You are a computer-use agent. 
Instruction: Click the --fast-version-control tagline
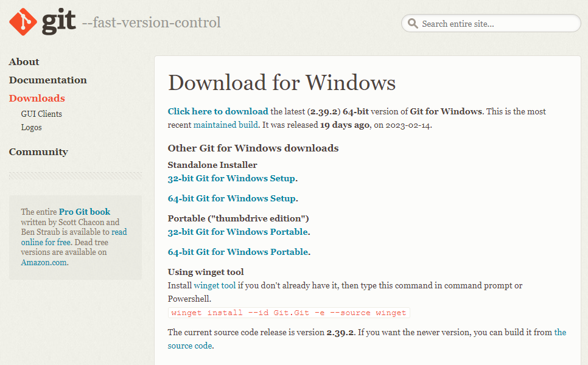point(152,23)
